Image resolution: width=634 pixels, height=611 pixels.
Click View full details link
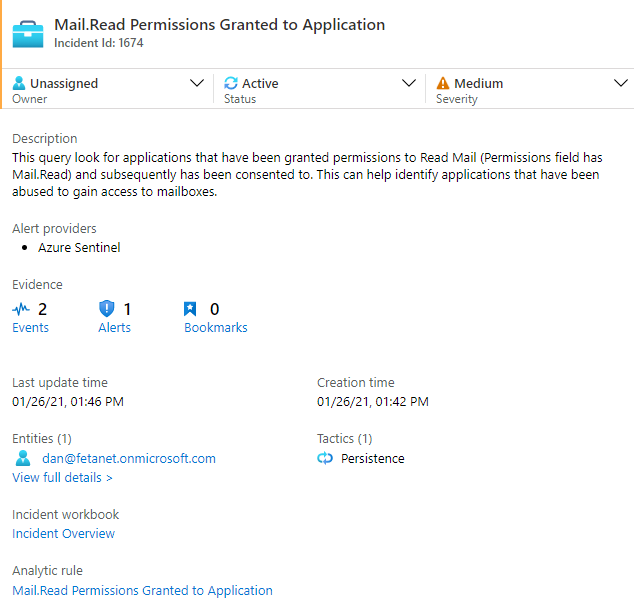(62, 478)
